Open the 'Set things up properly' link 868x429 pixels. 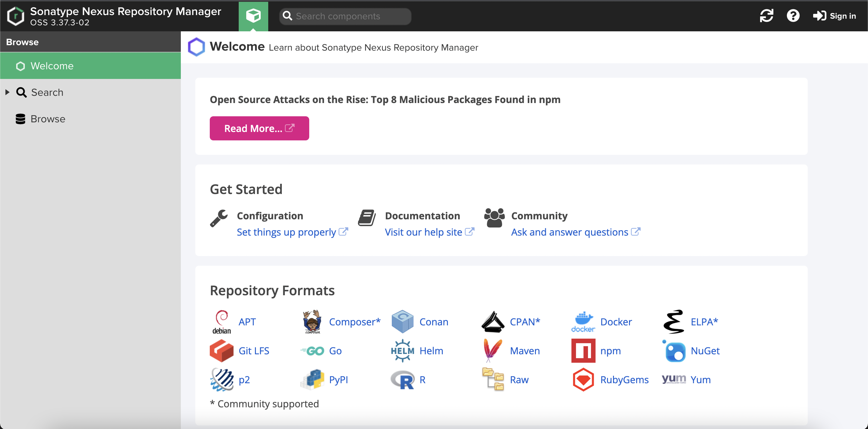click(x=286, y=232)
